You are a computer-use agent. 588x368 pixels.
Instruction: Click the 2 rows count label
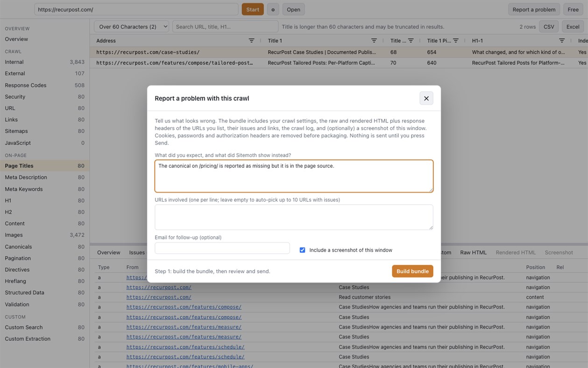click(527, 27)
